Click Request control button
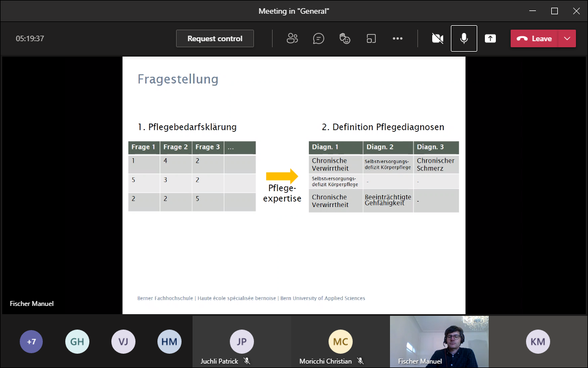 (215, 38)
